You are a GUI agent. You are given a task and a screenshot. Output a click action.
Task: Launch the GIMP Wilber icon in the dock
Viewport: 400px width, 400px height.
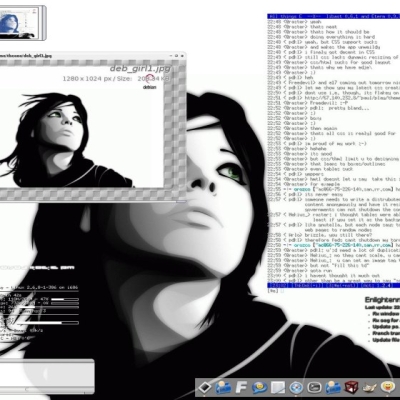369,387
